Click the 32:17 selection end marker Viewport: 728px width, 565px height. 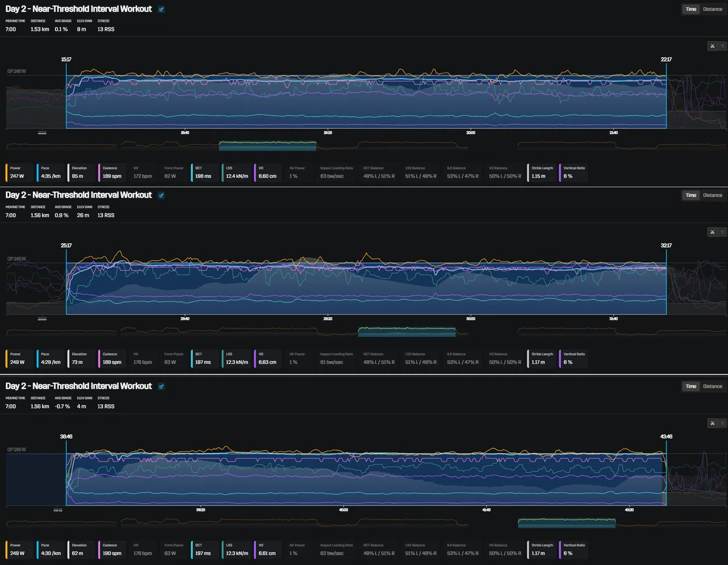666,246
